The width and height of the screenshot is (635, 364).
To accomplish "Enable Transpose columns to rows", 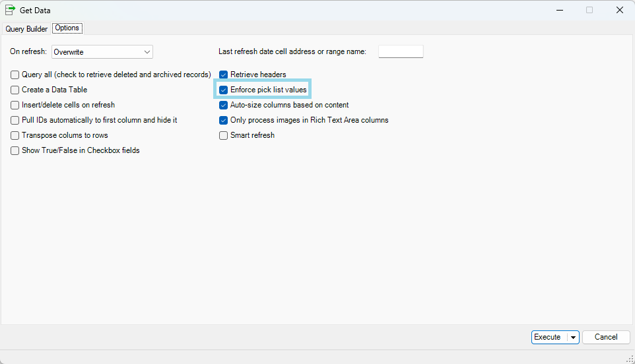I will (x=15, y=135).
